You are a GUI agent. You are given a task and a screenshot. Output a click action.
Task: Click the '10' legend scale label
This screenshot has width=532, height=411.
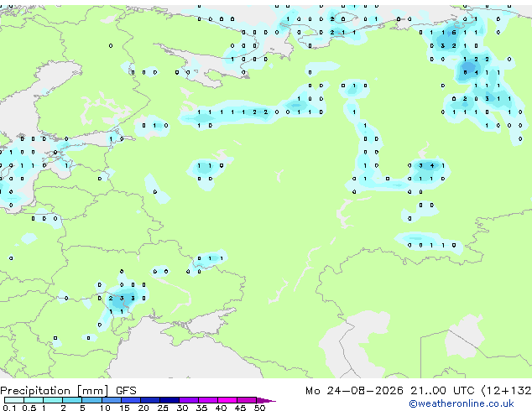[105, 408]
